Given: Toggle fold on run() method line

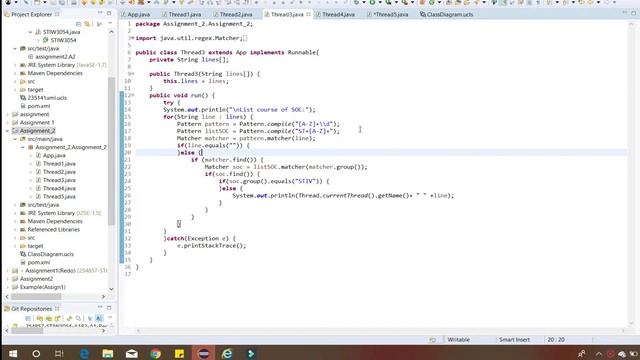Looking at the screenshot, I should (132, 95).
